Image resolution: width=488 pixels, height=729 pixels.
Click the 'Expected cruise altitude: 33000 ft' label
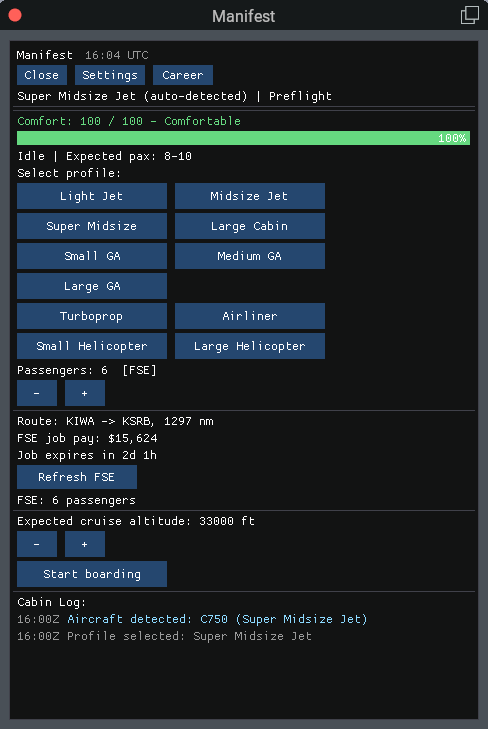click(136, 521)
